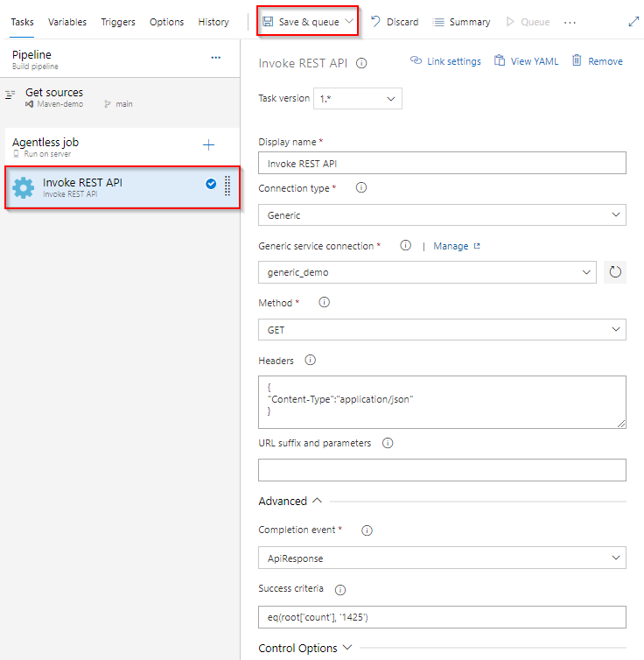Expand the Save & queue dropdown arrow
Viewport: 644px width, 660px height.
[x=349, y=21]
